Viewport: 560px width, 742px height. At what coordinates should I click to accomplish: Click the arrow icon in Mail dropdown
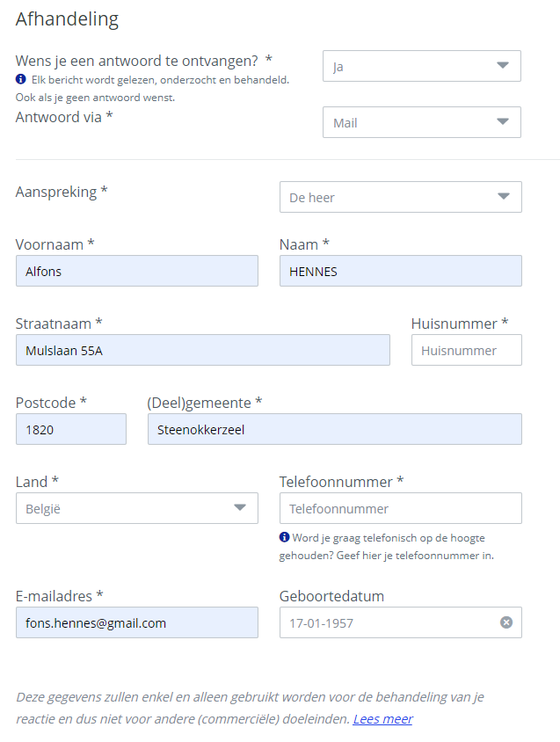(503, 123)
